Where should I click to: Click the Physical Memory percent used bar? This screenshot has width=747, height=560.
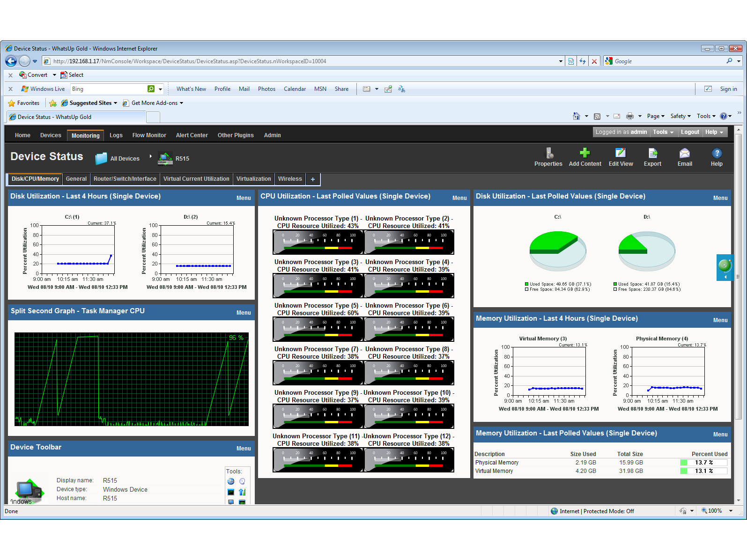[x=704, y=463]
